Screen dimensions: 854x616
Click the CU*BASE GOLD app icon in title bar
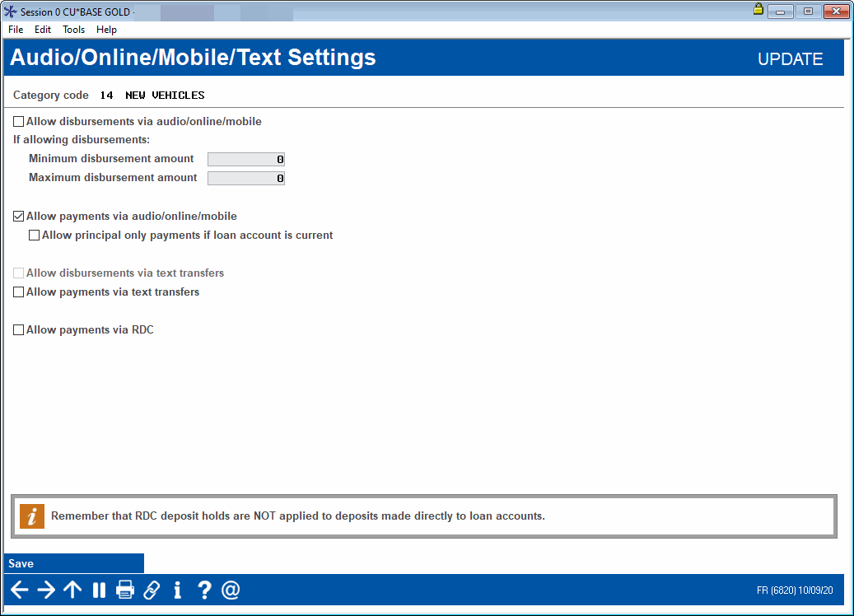[11, 12]
